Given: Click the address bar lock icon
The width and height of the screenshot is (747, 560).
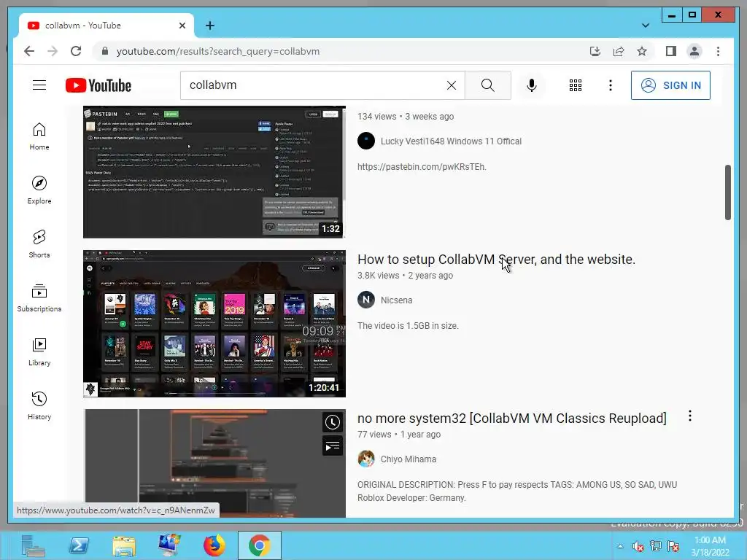Looking at the screenshot, I should (105, 52).
